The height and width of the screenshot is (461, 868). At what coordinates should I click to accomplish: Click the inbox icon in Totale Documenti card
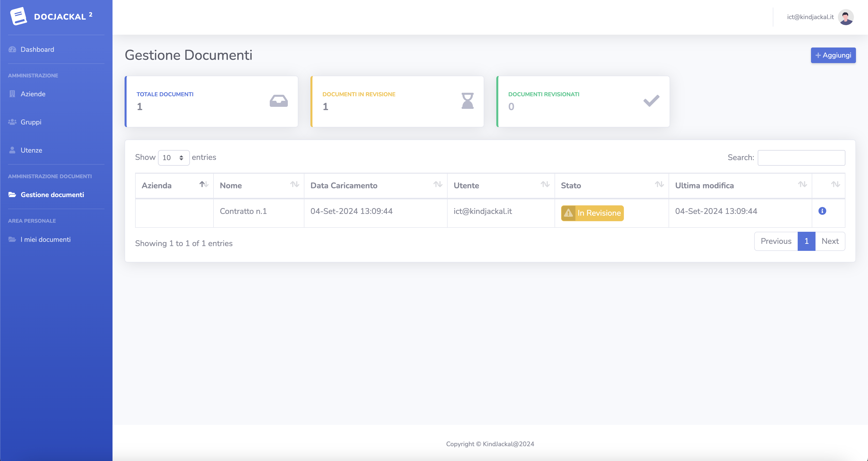pos(279,101)
